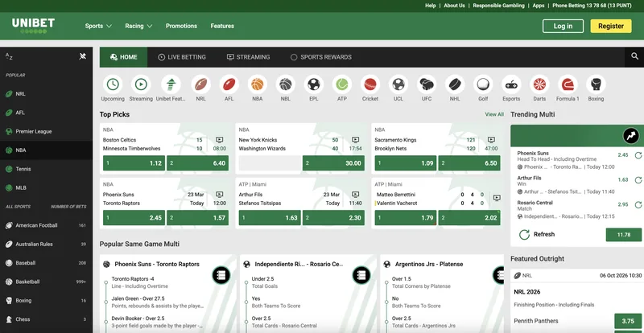Viewport: 644px width, 333px height.
Task: Switch to the Live Betting tab
Action: [182, 57]
